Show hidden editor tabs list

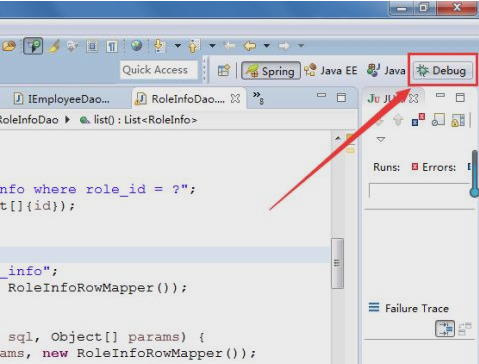[x=258, y=97]
